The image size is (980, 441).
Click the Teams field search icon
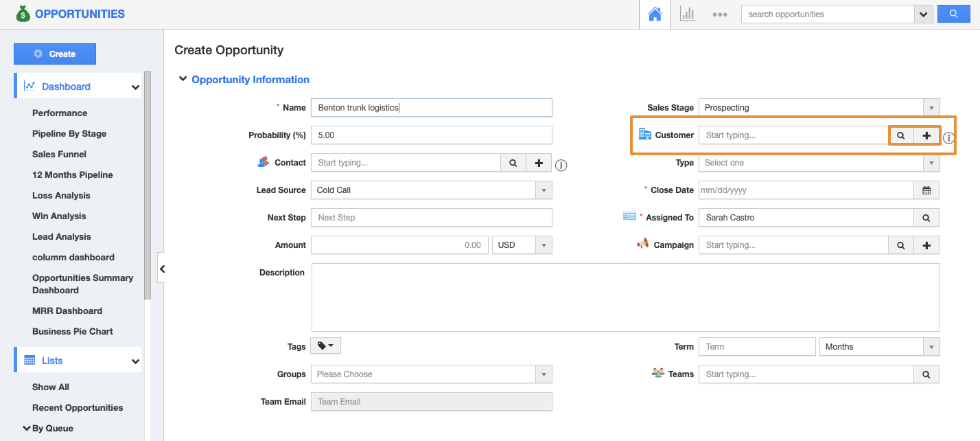point(926,374)
